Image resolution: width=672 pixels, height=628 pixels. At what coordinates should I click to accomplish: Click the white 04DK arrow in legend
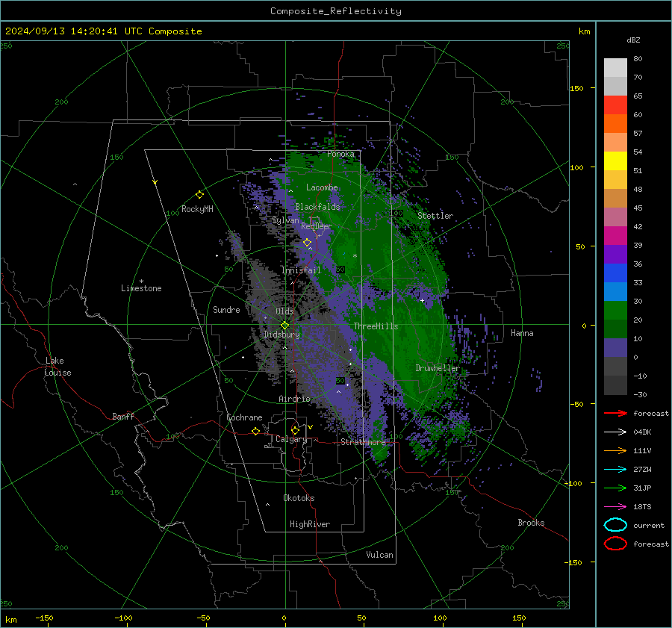(x=615, y=432)
